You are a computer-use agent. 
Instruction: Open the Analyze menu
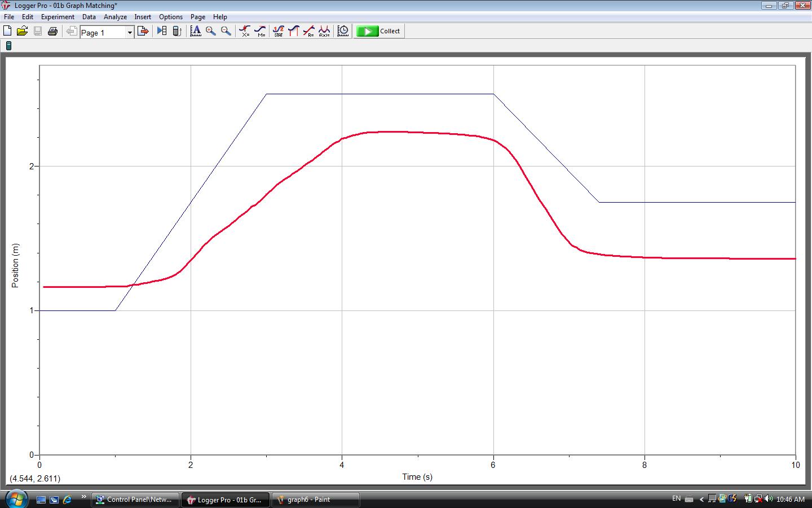(x=115, y=16)
